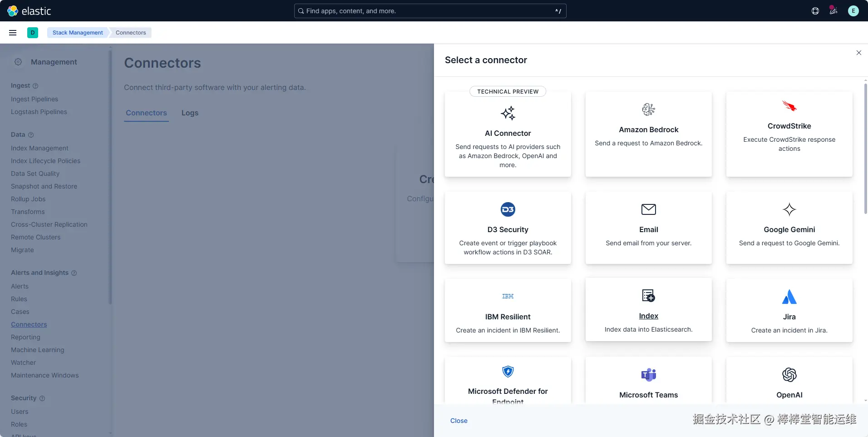Toggle the hamburger navigation menu
Viewport: 868px width, 437px height.
13,33
